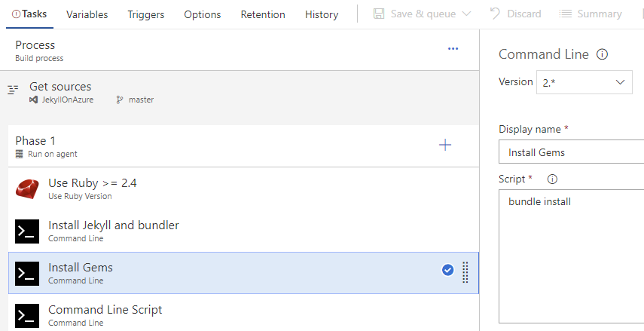
Task: Expand the Save & queue dropdown arrow
Action: coord(466,14)
